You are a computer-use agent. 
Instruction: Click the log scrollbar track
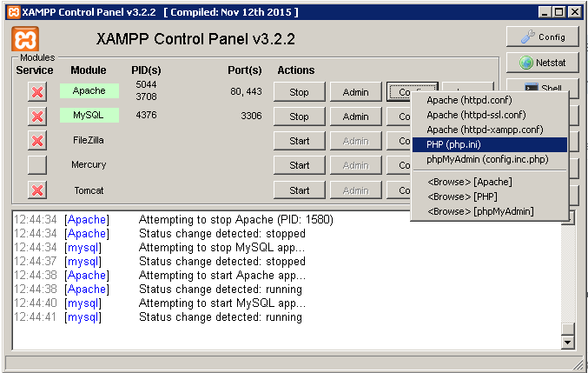[568, 274]
